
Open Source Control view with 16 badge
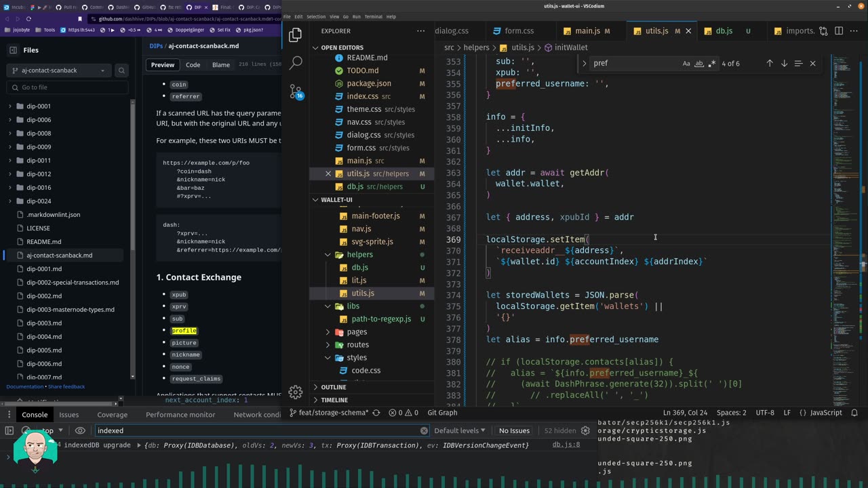point(296,91)
